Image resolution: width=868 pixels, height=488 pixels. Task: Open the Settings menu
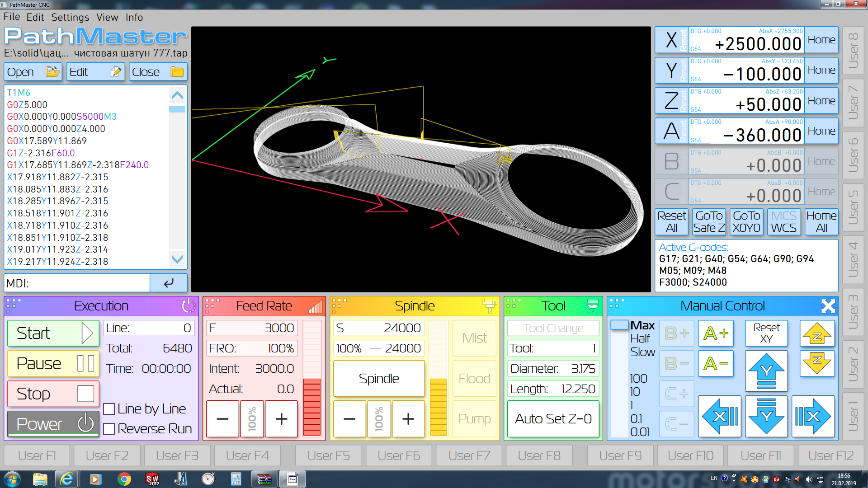coord(70,17)
